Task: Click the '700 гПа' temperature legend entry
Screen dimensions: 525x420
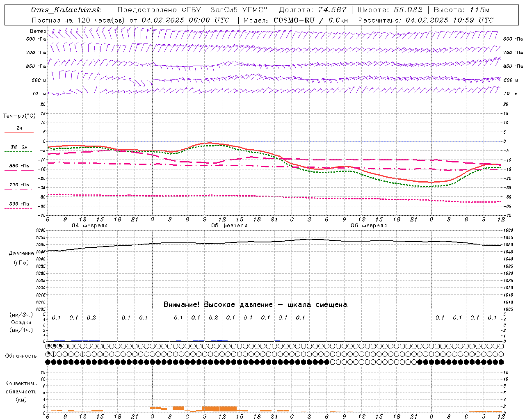Action: [x=19, y=185]
